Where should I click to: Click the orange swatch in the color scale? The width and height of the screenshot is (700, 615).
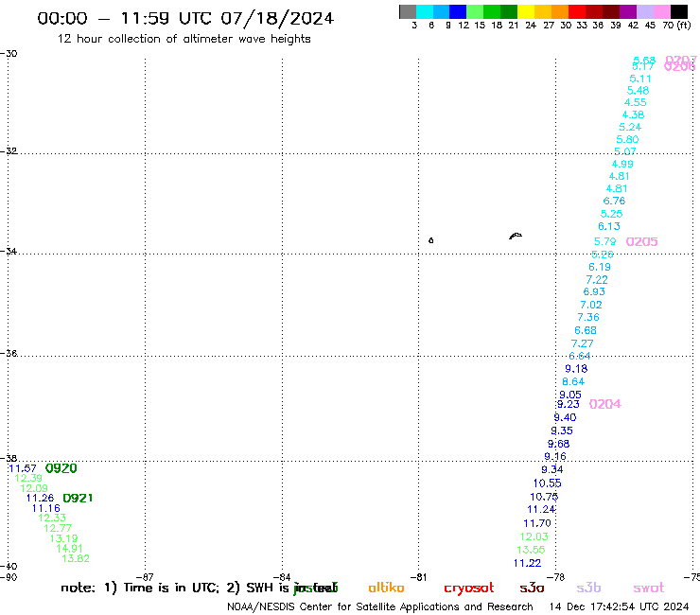coord(560,11)
